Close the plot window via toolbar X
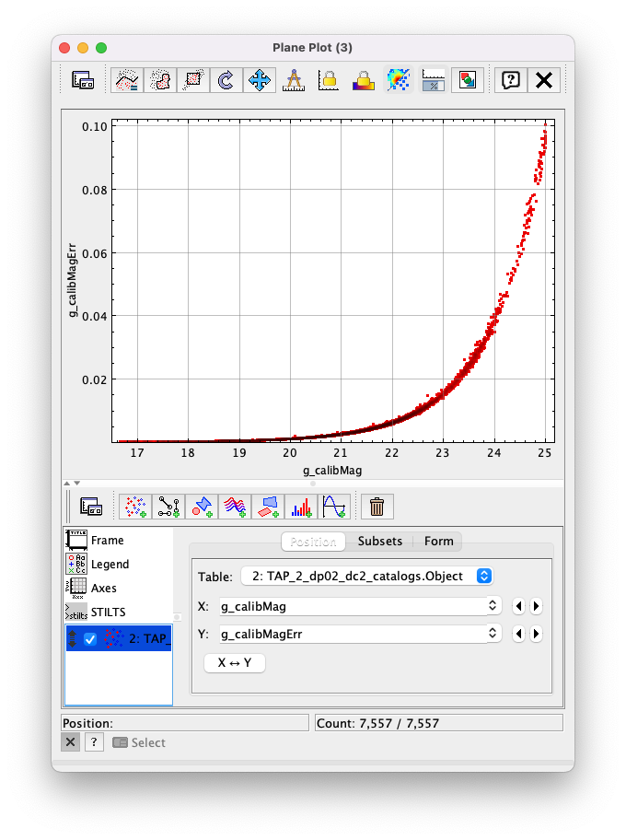Image resolution: width=626 pixels, height=840 pixels. (x=544, y=80)
